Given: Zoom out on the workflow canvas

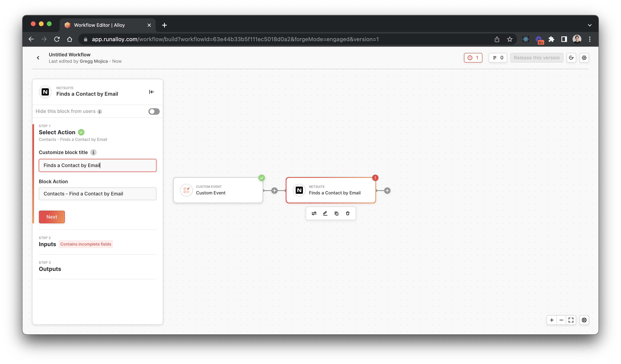Looking at the screenshot, I should tap(561, 320).
